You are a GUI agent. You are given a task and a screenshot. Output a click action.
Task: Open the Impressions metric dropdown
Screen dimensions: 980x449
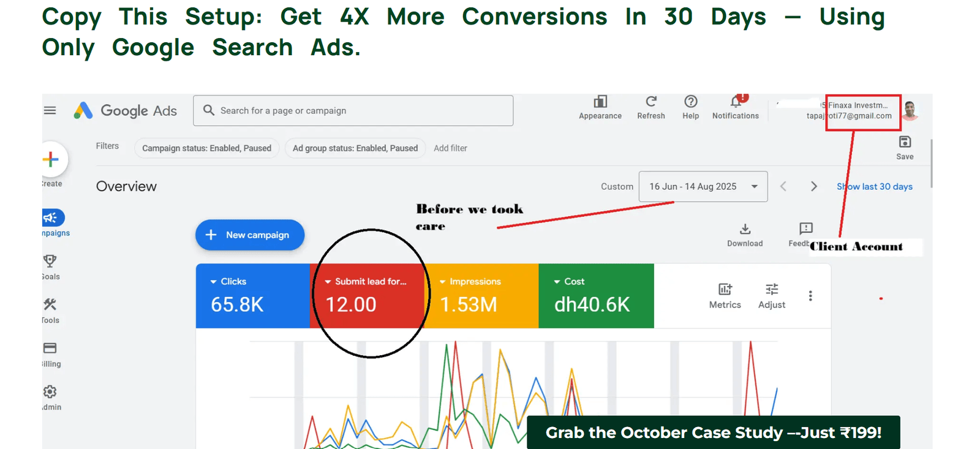coord(470,281)
